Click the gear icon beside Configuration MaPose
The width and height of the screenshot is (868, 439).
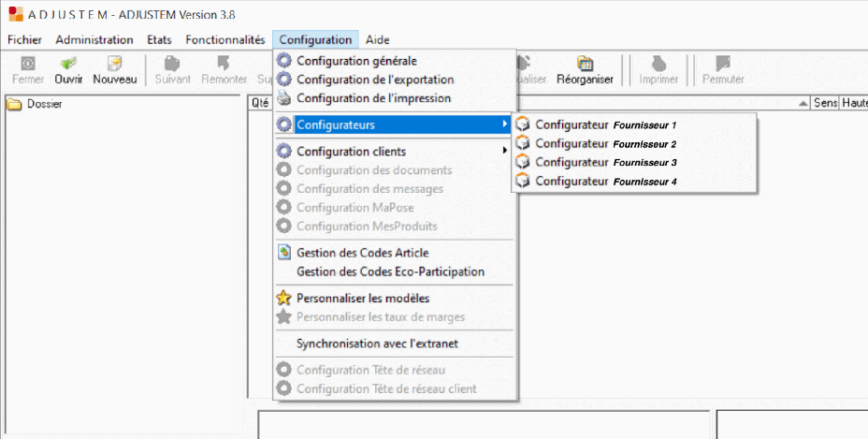click(x=284, y=207)
